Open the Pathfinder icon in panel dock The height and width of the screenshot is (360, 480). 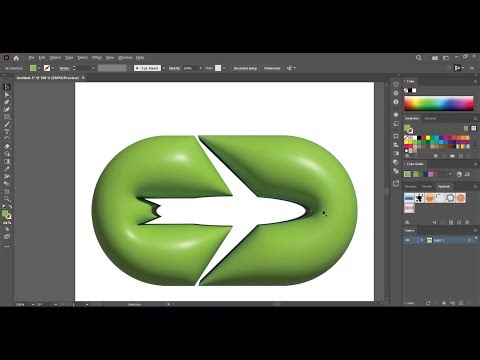tap(396, 171)
